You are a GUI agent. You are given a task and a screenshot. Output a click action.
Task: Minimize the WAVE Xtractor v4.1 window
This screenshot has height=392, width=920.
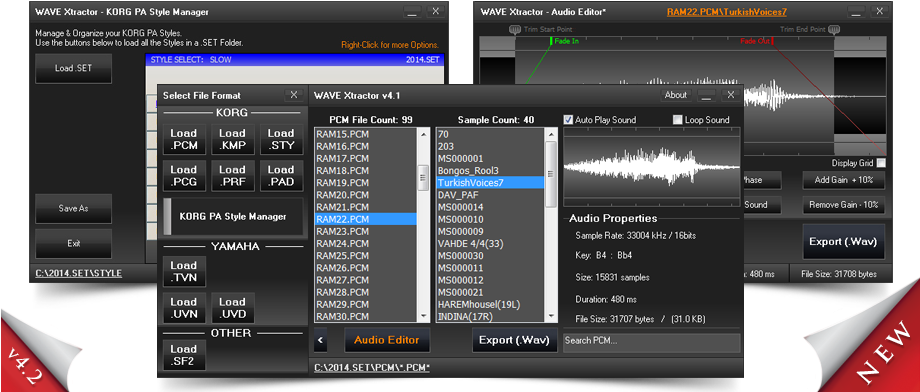click(707, 95)
